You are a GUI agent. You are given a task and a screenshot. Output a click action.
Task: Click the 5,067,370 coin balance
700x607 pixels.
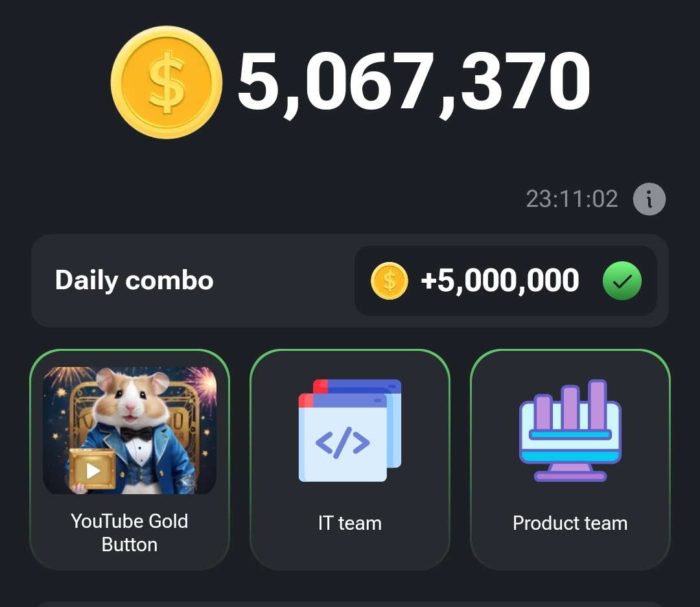coord(414,82)
